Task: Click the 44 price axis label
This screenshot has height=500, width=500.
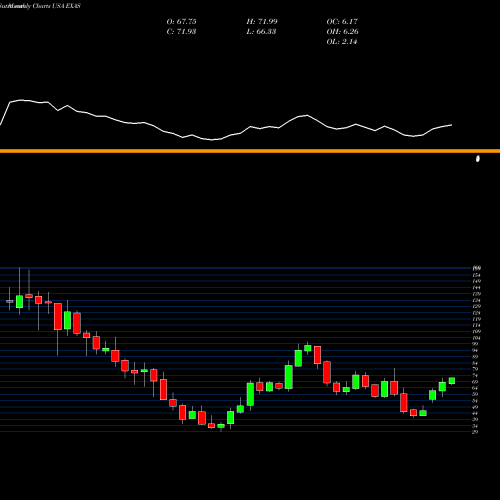Action: coord(475,413)
